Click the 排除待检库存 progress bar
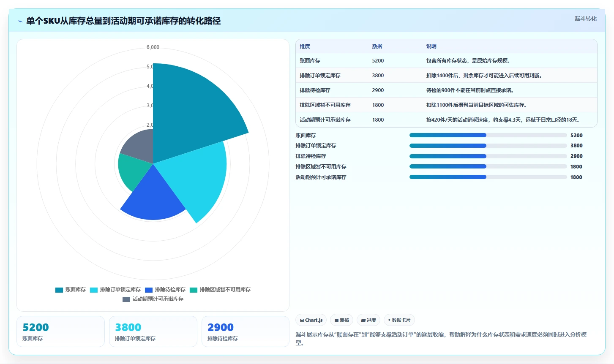The image size is (614, 364). (x=488, y=156)
